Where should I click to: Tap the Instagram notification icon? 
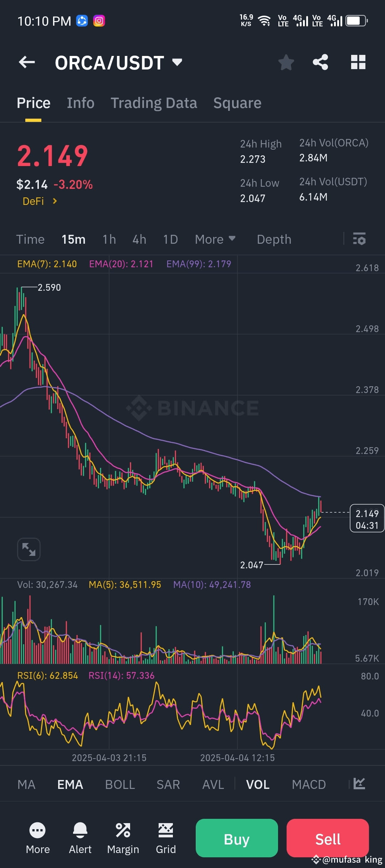coord(99,21)
